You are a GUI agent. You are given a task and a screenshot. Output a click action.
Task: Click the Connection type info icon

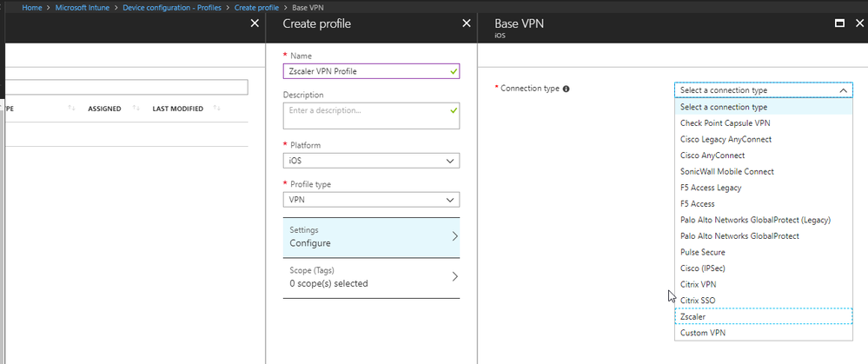pos(567,89)
